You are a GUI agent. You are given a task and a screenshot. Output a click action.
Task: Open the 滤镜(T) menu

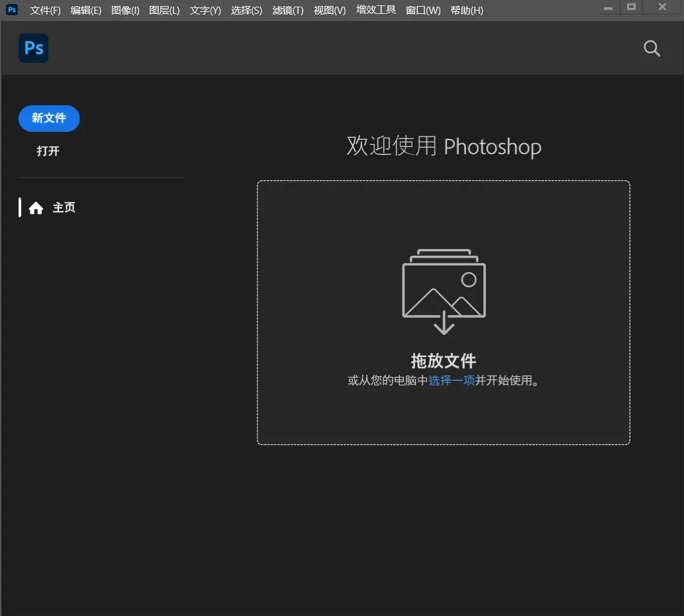point(288,10)
